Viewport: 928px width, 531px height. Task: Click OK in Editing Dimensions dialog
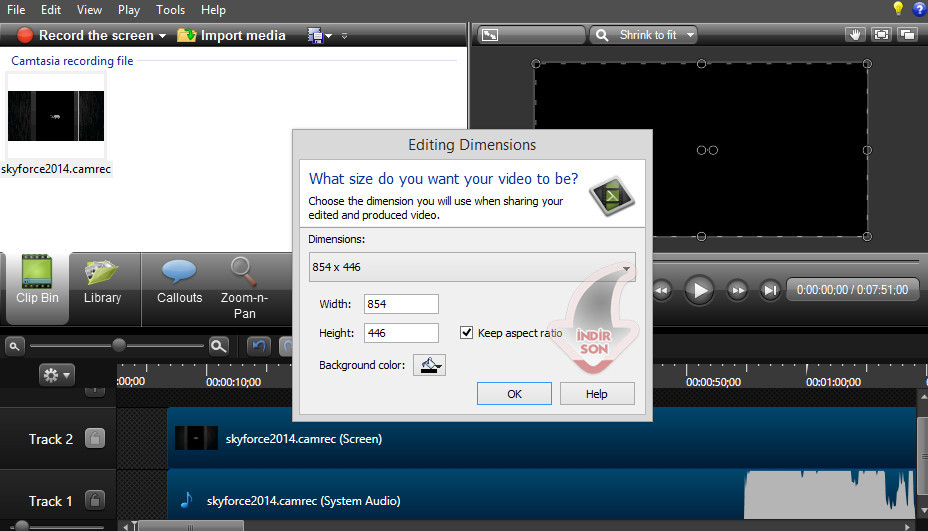tap(514, 394)
